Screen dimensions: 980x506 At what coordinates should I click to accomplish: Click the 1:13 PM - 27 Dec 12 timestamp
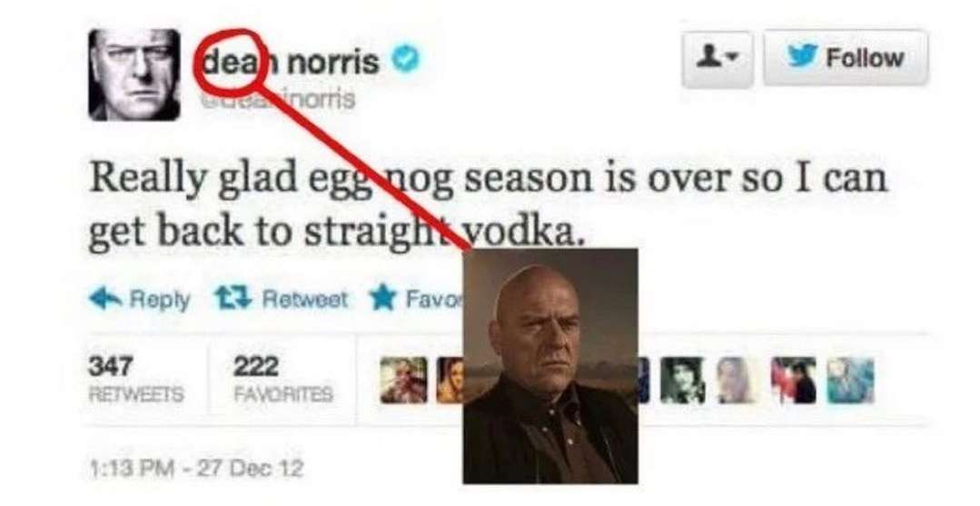pos(196,468)
